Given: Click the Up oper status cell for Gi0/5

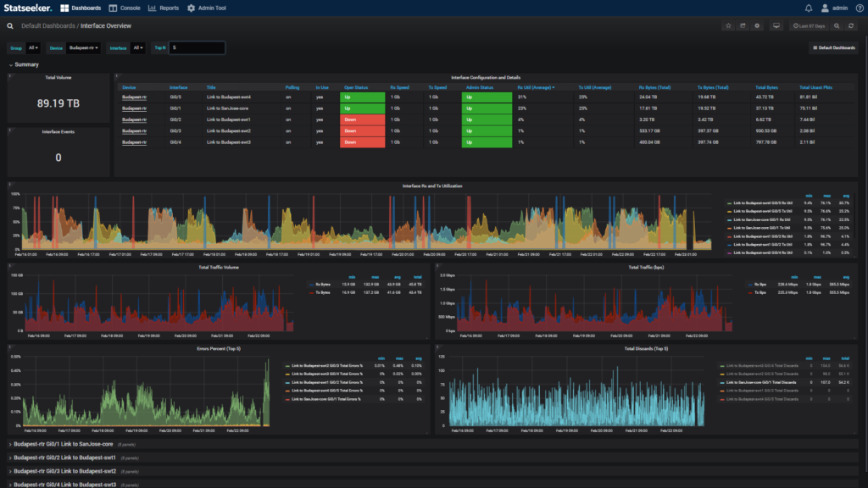Looking at the screenshot, I should tap(363, 97).
